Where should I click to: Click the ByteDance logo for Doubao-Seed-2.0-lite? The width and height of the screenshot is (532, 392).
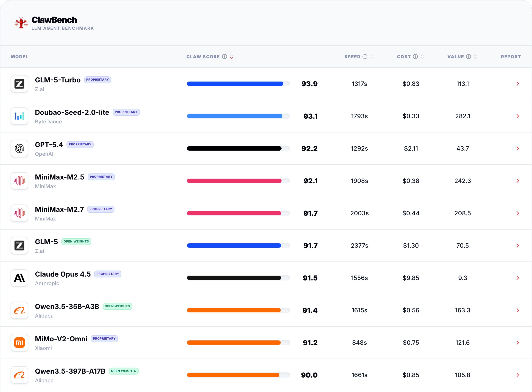[x=19, y=116]
